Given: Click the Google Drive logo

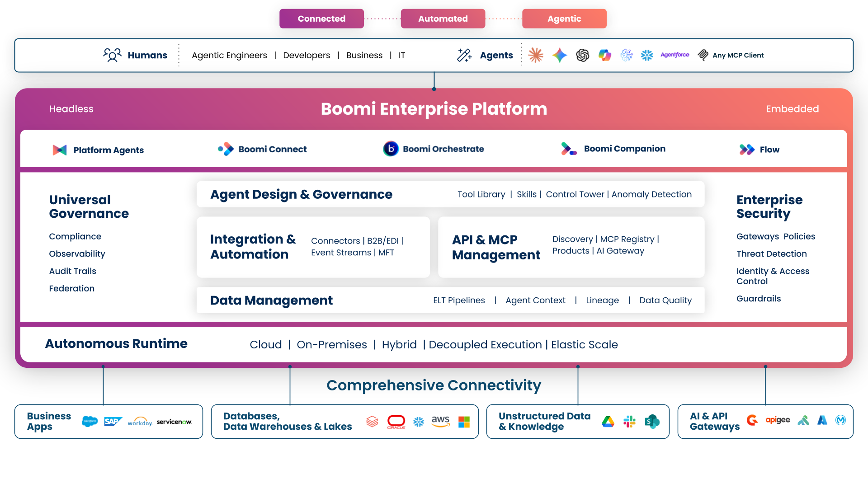Looking at the screenshot, I should (608, 422).
